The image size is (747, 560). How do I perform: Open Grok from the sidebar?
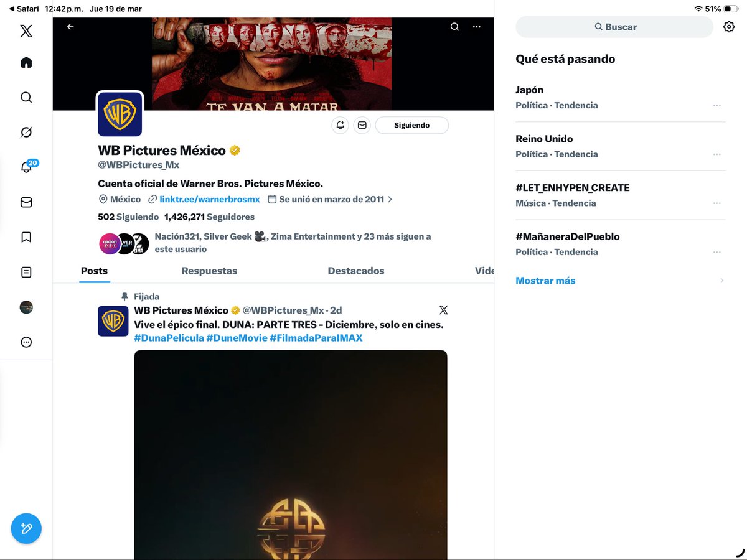[x=26, y=133]
